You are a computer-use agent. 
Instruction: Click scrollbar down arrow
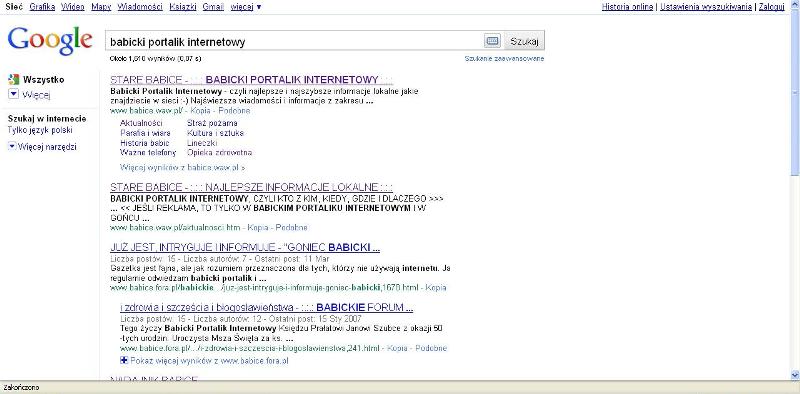794,375
